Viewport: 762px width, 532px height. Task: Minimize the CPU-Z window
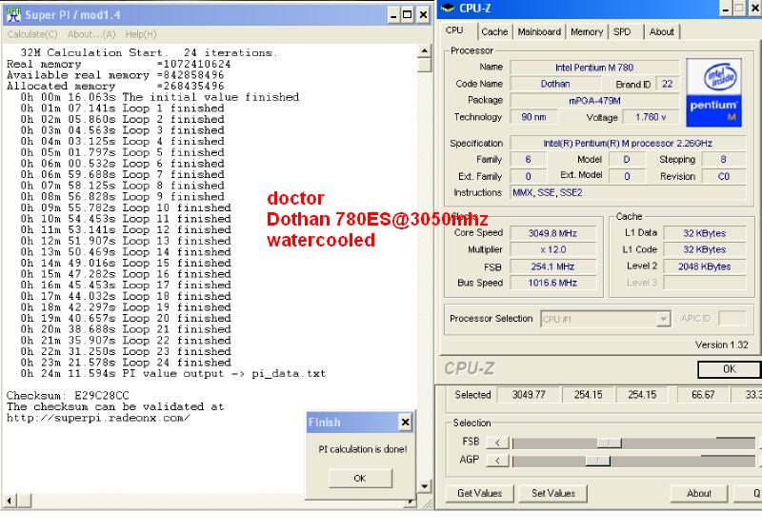coord(725,9)
